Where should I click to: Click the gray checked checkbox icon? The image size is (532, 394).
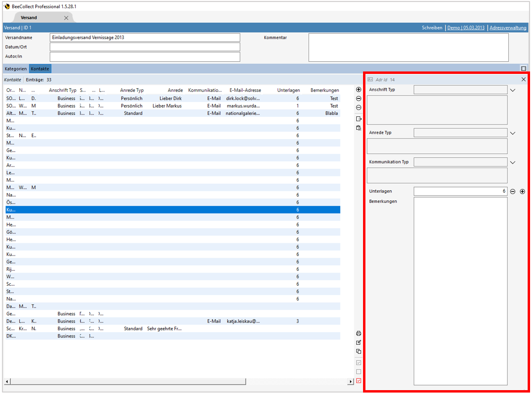click(358, 363)
